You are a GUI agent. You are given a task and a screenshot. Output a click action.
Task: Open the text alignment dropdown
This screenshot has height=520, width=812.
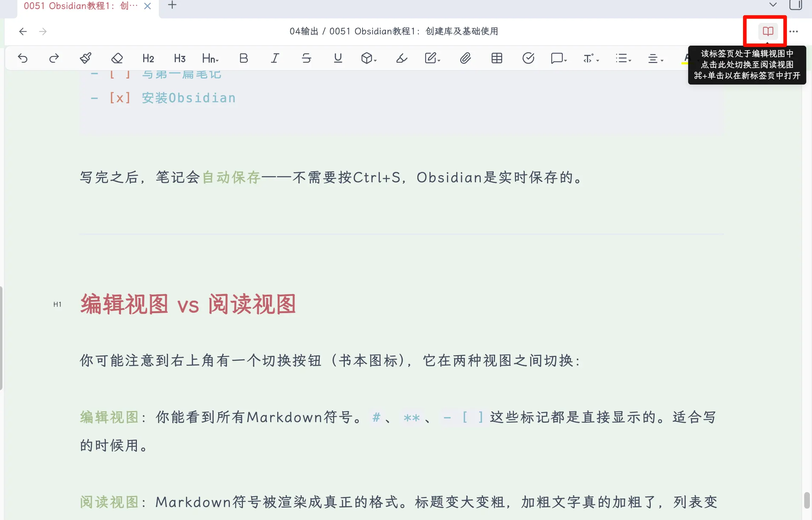coord(655,58)
